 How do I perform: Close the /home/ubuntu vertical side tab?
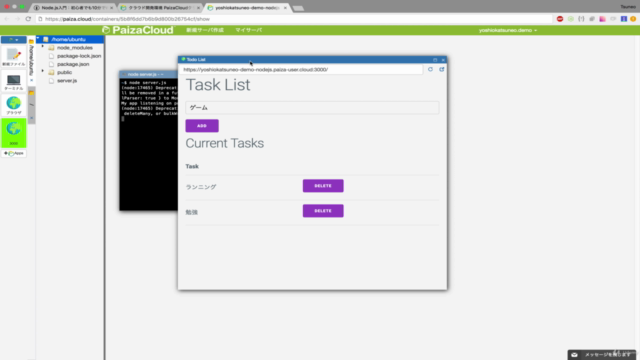pos(31,80)
